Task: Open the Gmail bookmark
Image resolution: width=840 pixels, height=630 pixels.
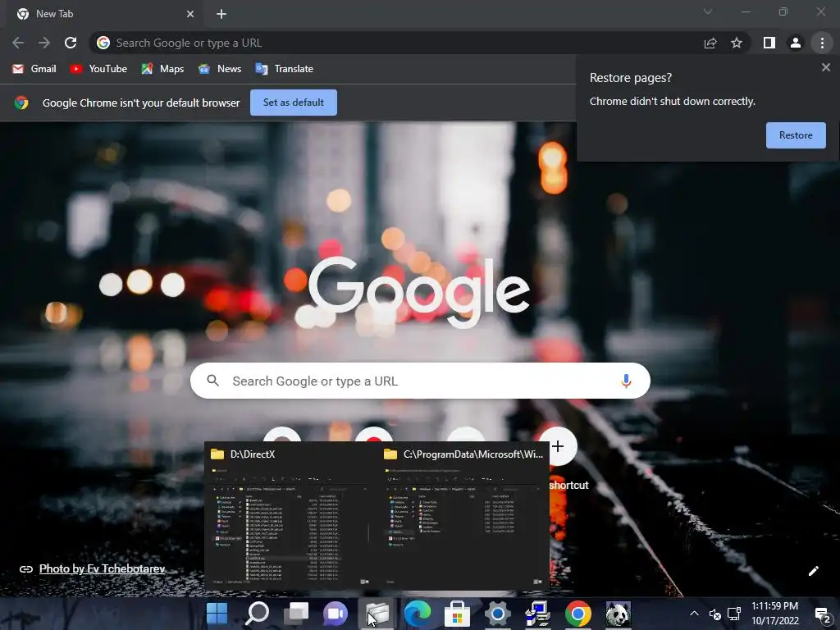Action: [34, 69]
